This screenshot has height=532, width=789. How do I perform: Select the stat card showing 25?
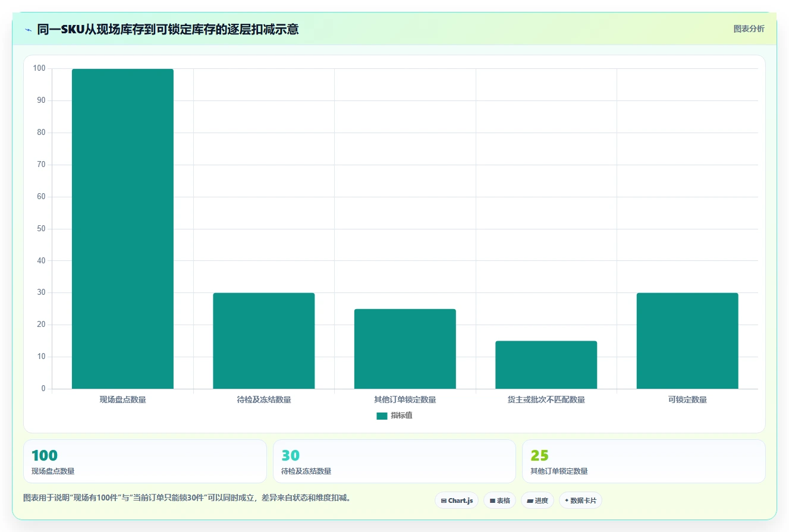click(x=643, y=461)
